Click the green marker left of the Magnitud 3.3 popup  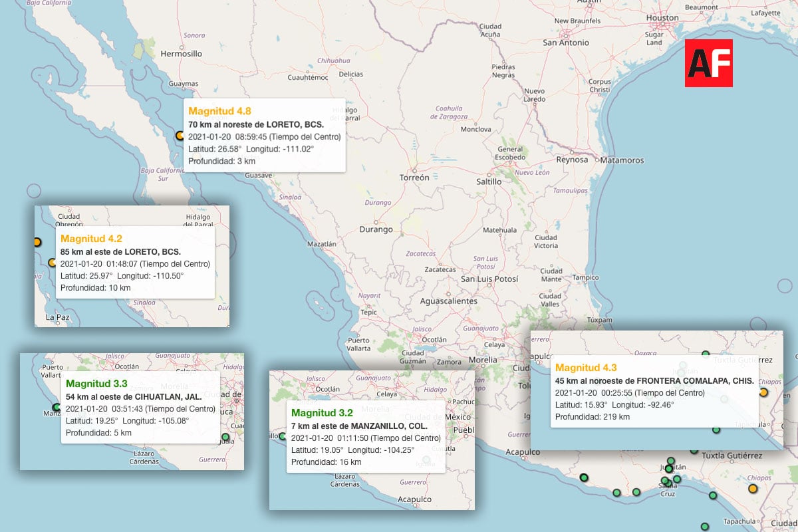(56, 408)
